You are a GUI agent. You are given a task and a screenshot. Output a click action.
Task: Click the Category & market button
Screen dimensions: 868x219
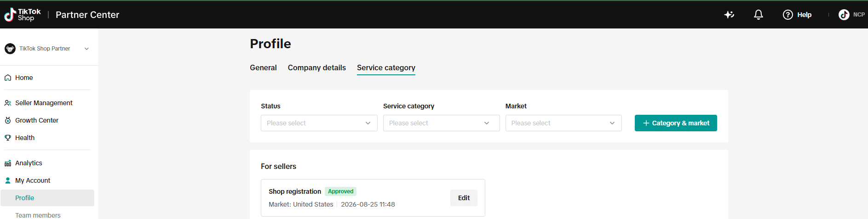point(676,123)
